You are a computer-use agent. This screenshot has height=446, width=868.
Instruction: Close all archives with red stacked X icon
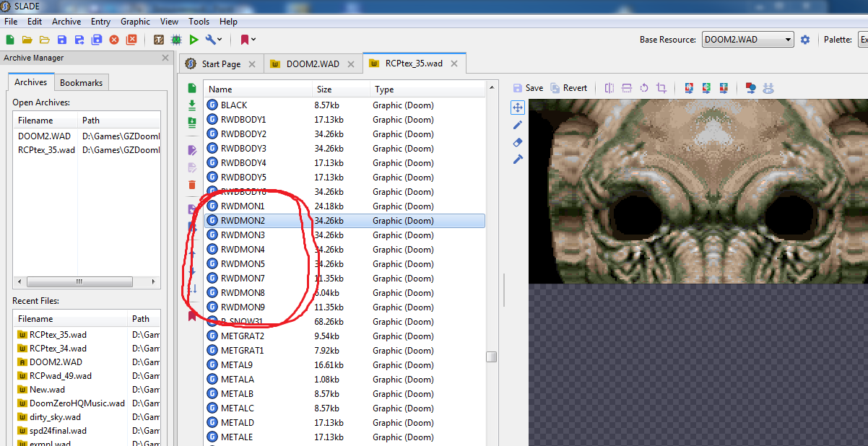tap(131, 40)
